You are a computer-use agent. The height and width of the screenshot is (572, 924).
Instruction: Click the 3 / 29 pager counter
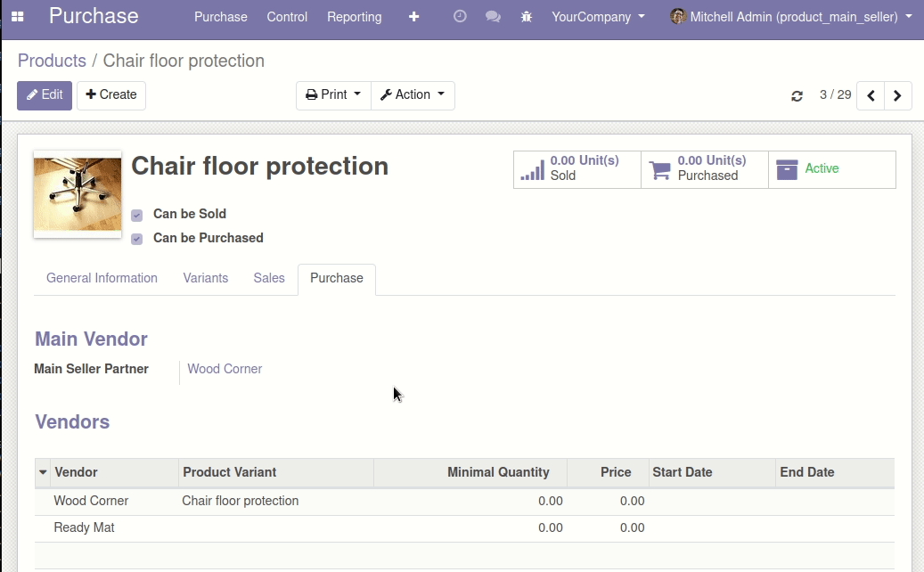(836, 94)
